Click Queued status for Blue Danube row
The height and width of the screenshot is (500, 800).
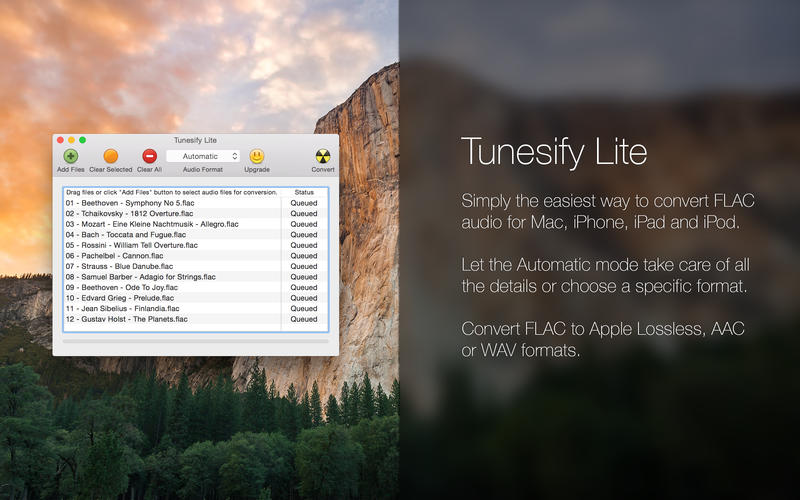pos(304,266)
